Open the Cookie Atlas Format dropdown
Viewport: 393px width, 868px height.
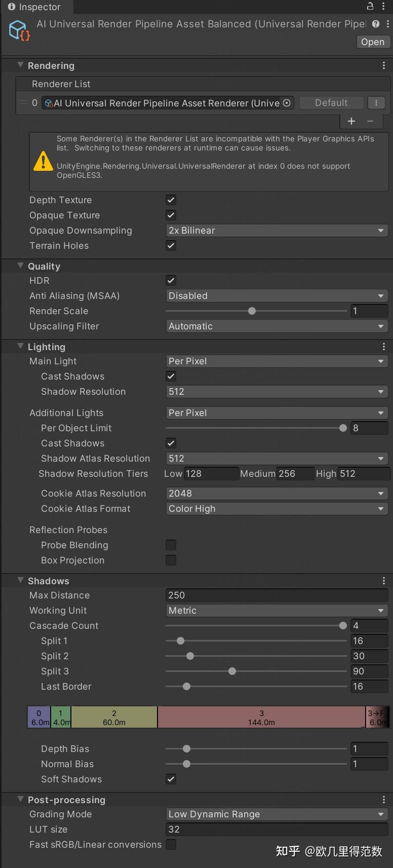(277, 509)
